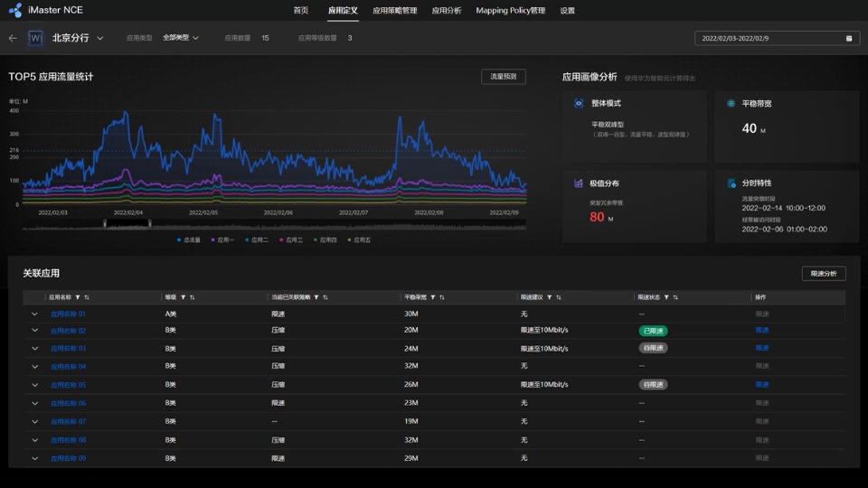Image resolution: width=868 pixels, height=488 pixels.
Task: Switch to 应用策略管理 tab
Action: pyautogui.click(x=395, y=11)
